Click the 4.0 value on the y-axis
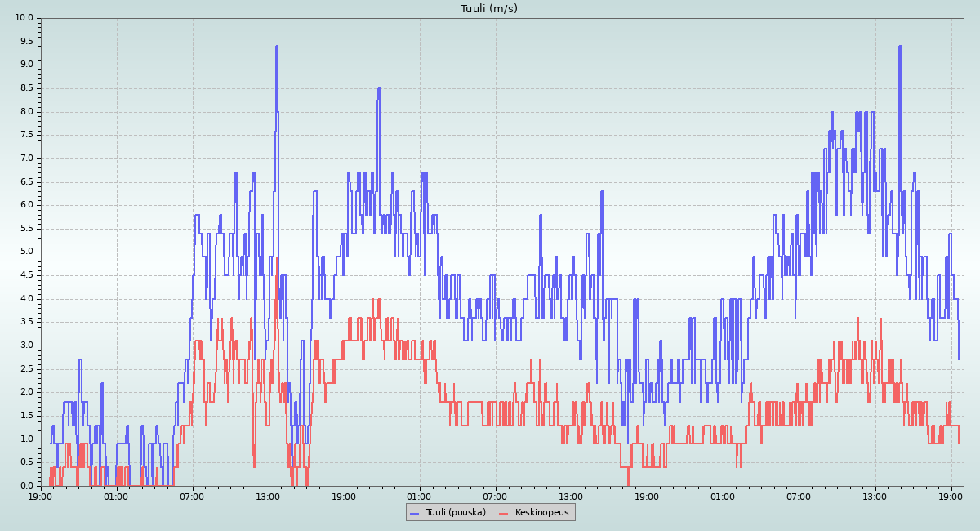The height and width of the screenshot is (531, 980). pyautogui.click(x=27, y=299)
